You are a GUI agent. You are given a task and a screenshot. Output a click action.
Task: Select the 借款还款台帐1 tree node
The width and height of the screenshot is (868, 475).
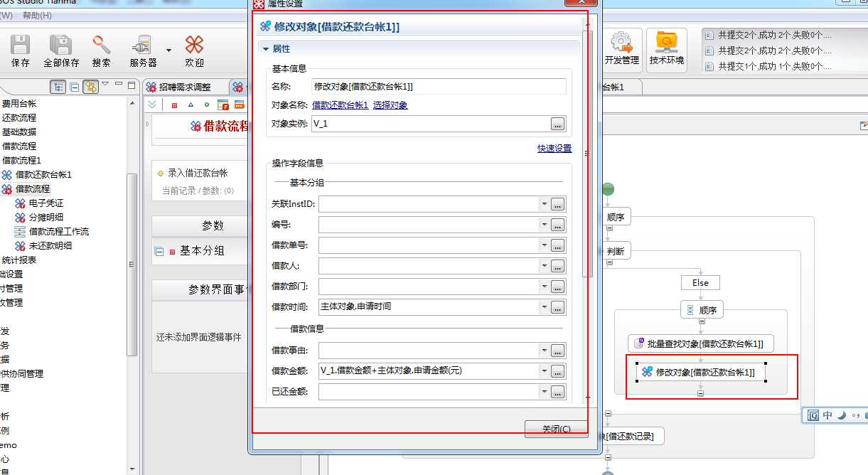[x=43, y=174]
